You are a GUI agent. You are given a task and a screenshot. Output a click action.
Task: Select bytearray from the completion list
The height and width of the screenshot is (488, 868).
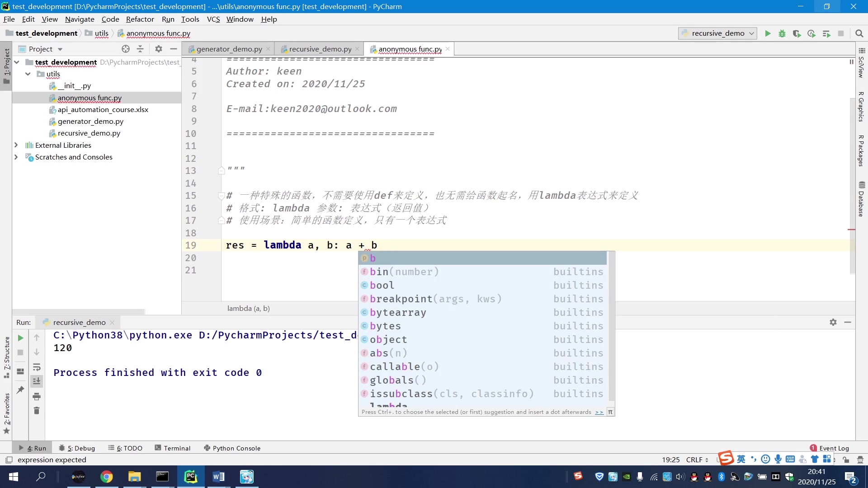(x=398, y=313)
